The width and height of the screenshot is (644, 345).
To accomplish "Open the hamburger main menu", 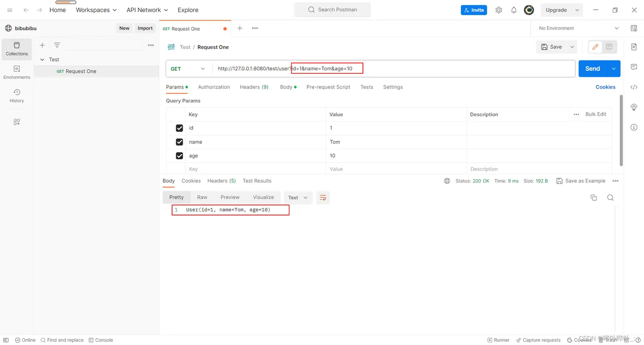I will tap(10, 10).
